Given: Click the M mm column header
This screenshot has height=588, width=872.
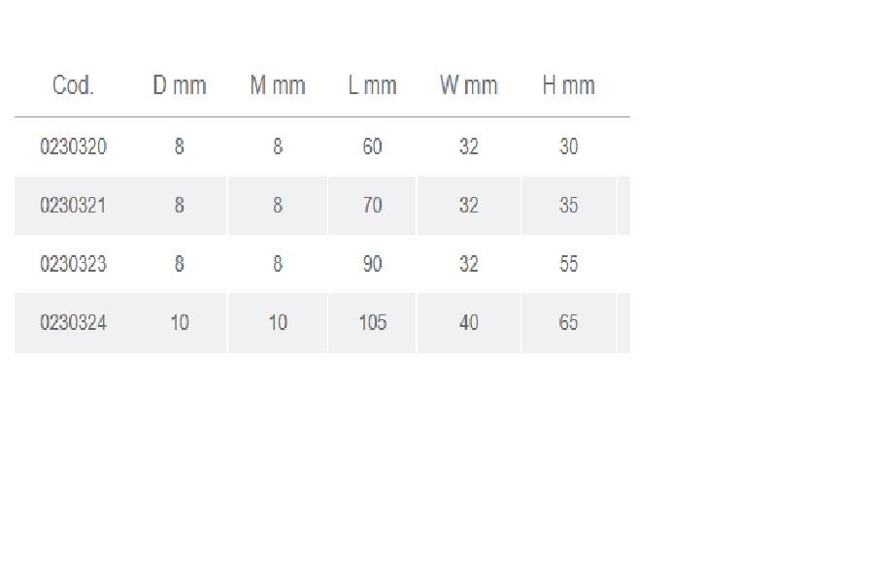Looking at the screenshot, I should coord(278,85).
